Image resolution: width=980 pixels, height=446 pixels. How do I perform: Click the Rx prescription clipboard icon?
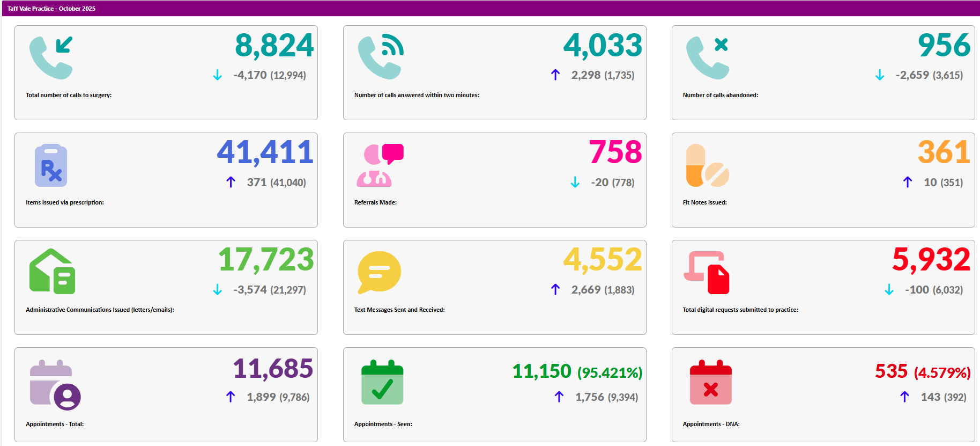point(51,165)
